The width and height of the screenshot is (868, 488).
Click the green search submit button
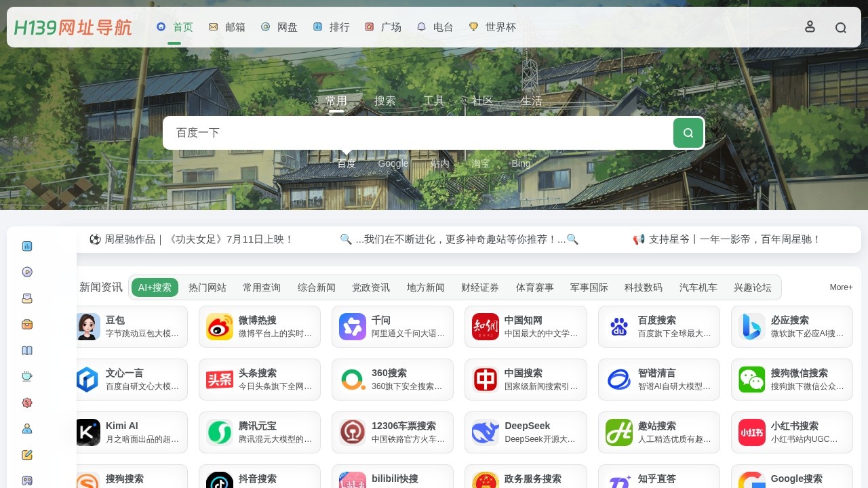[688, 133]
